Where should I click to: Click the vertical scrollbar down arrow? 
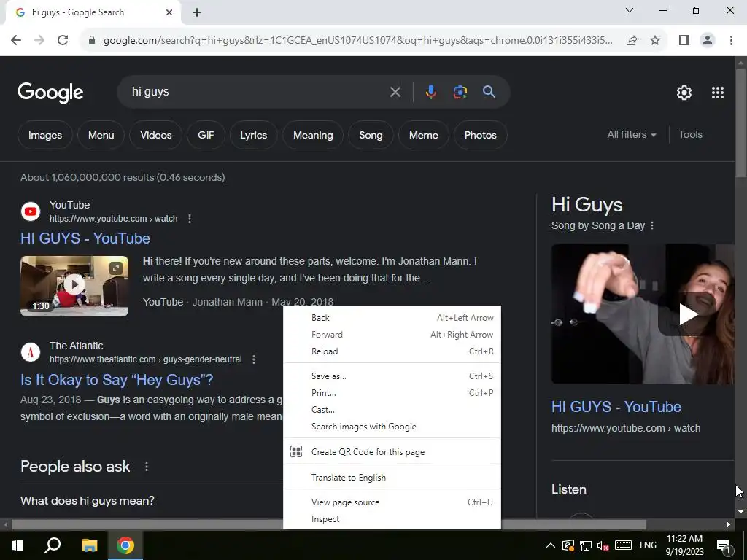(x=740, y=512)
